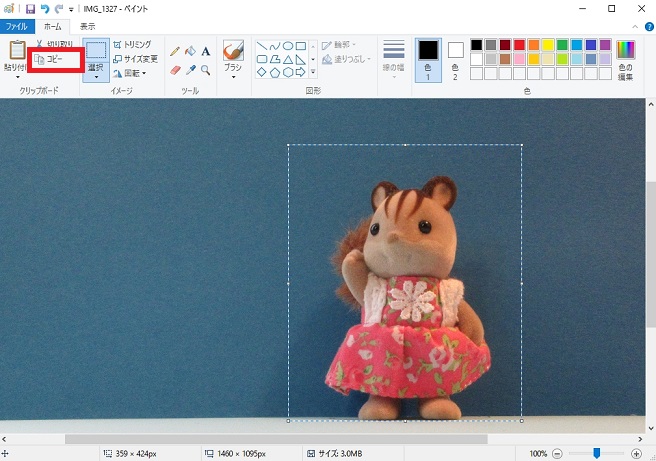Open the Customize Quick Access Toolbar arrow
This screenshot has width=656, height=461.
point(71,9)
